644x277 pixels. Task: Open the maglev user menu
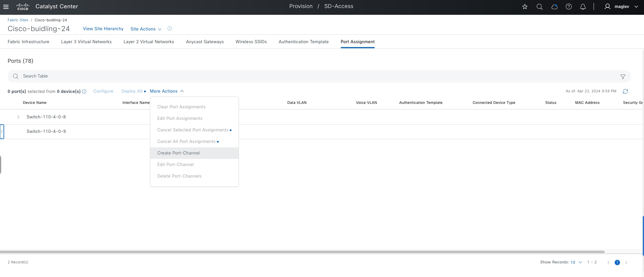point(621,7)
